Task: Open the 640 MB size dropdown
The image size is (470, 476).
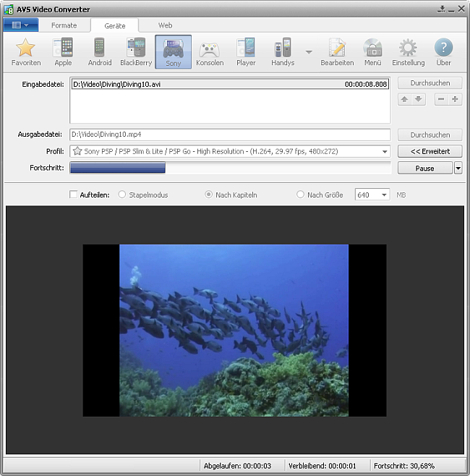Action: (383, 195)
